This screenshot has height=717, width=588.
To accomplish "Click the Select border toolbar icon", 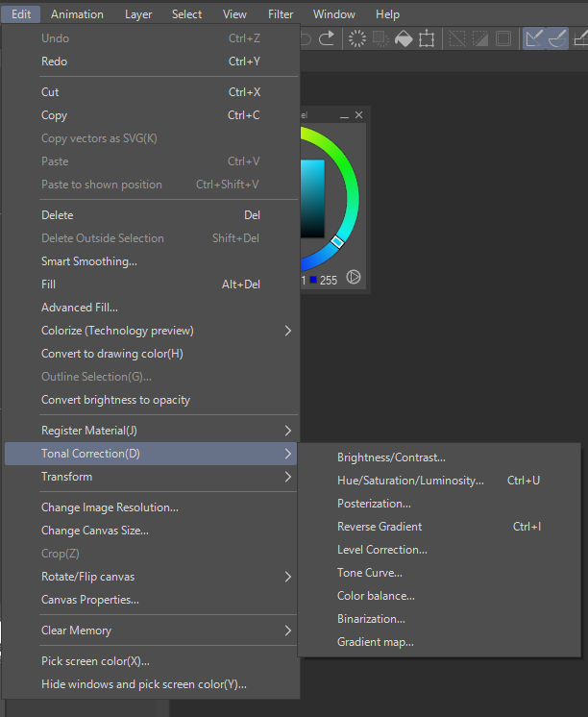I will [x=502, y=38].
